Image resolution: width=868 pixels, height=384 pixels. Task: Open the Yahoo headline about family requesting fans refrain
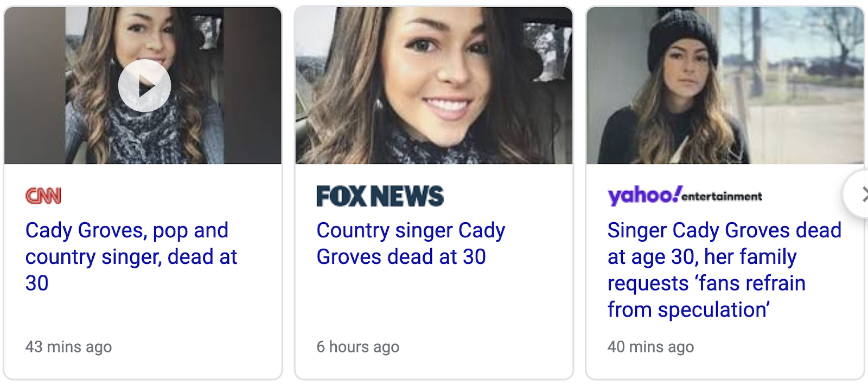pos(724,270)
